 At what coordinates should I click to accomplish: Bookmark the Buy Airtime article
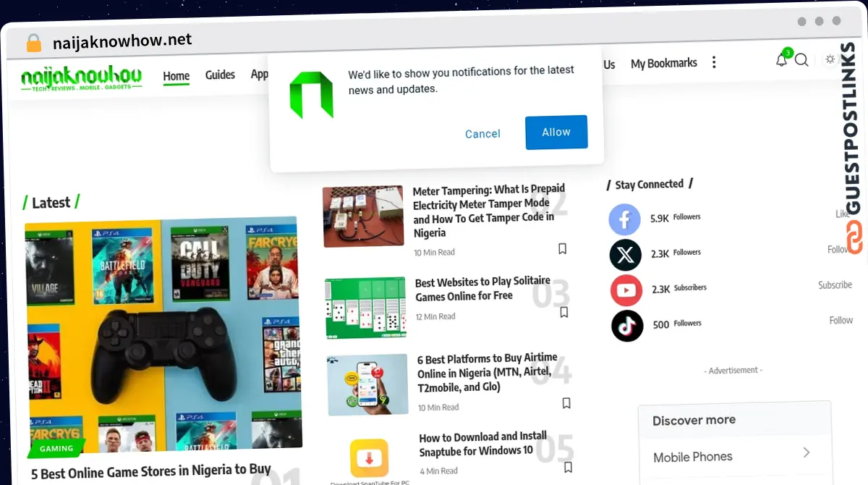566,403
